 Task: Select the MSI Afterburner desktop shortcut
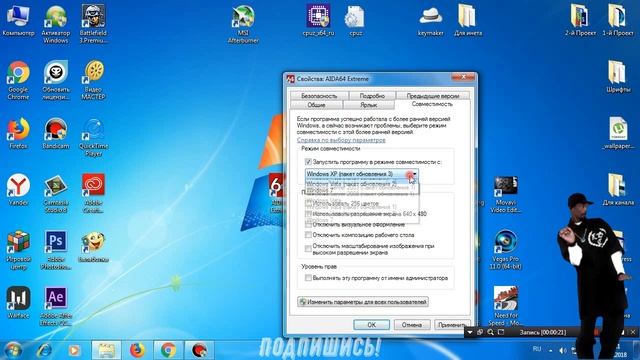click(x=243, y=24)
